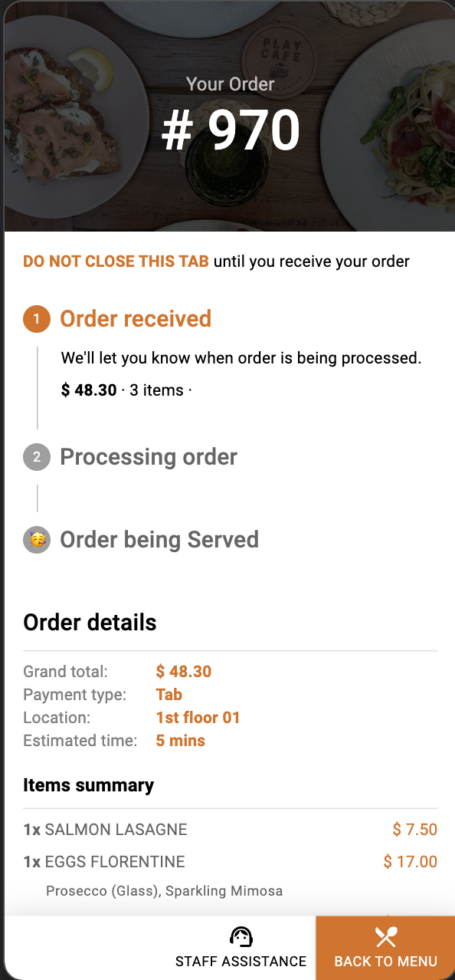455x980 pixels.
Task: Click the Salmon Lasagne item row
Action: pos(230,829)
